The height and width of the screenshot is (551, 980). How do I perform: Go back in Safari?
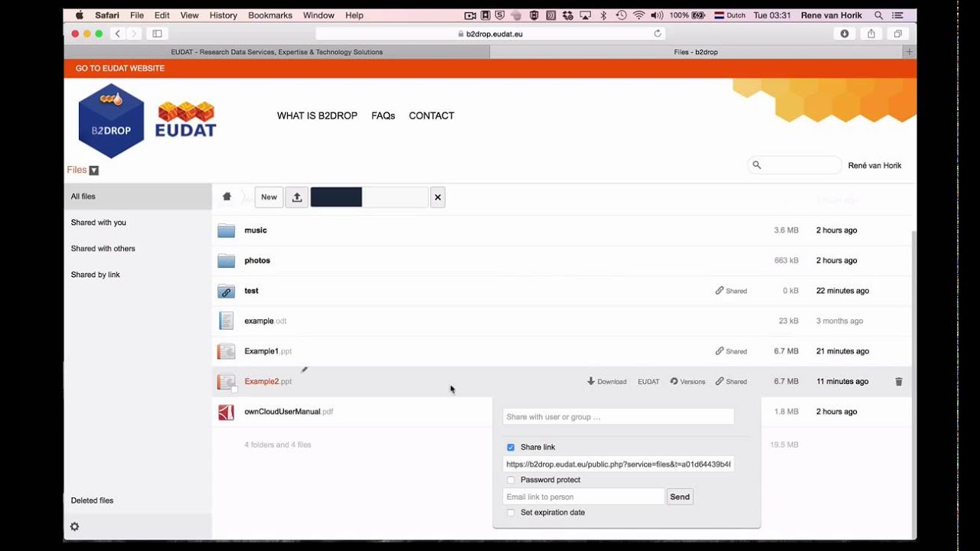tap(117, 34)
